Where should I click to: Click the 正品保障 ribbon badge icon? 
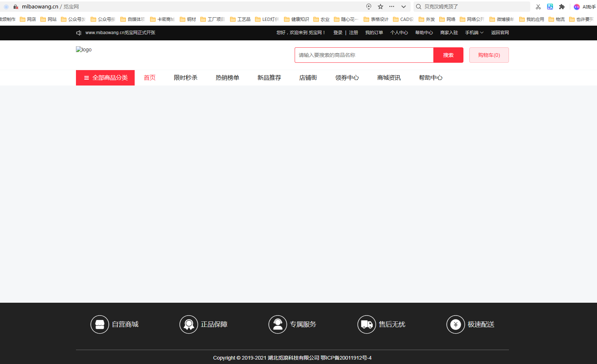189,324
